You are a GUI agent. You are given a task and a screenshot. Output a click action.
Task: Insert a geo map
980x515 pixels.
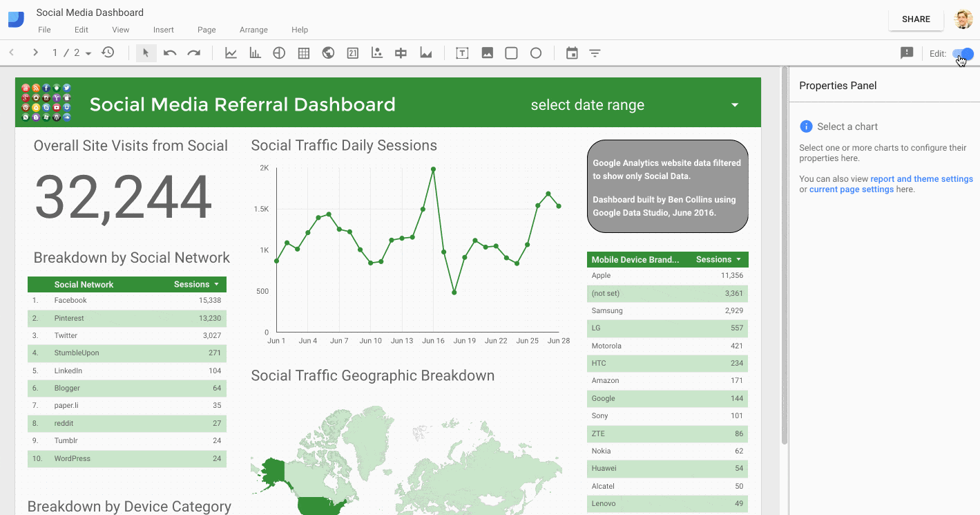point(328,53)
